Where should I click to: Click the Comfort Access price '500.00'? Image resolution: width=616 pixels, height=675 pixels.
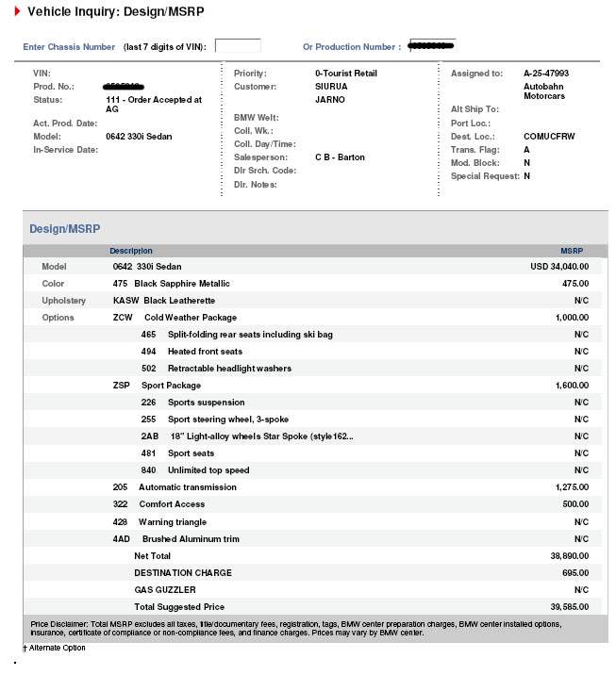click(575, 504)
